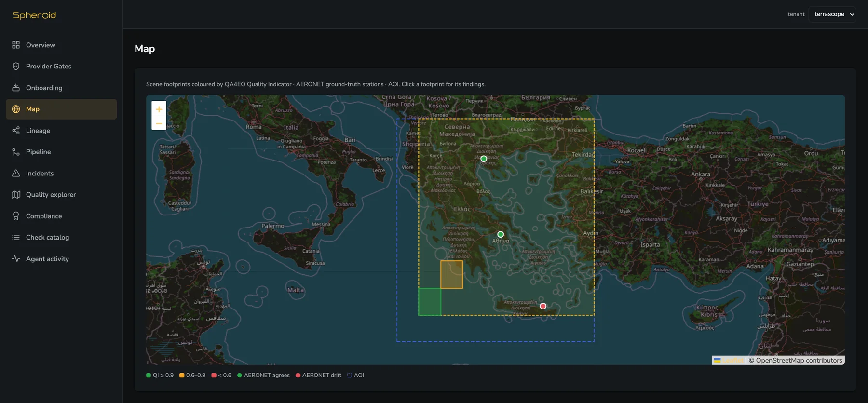
Task: Select the green scene footprint square
Action: (430, 302)
